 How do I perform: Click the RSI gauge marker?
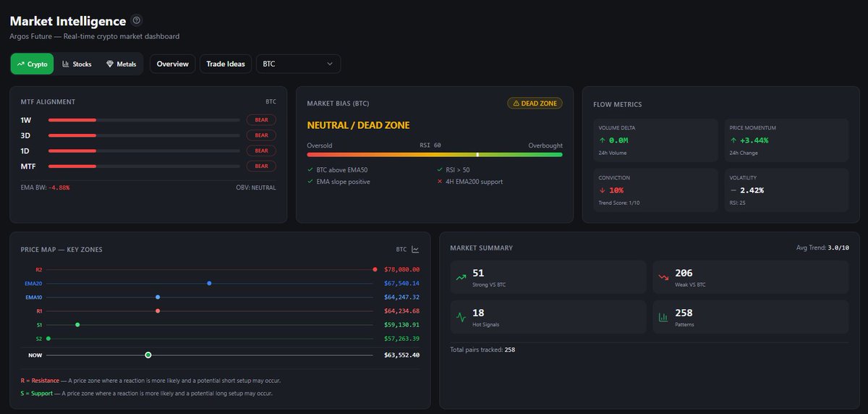[x=477, y=154]
